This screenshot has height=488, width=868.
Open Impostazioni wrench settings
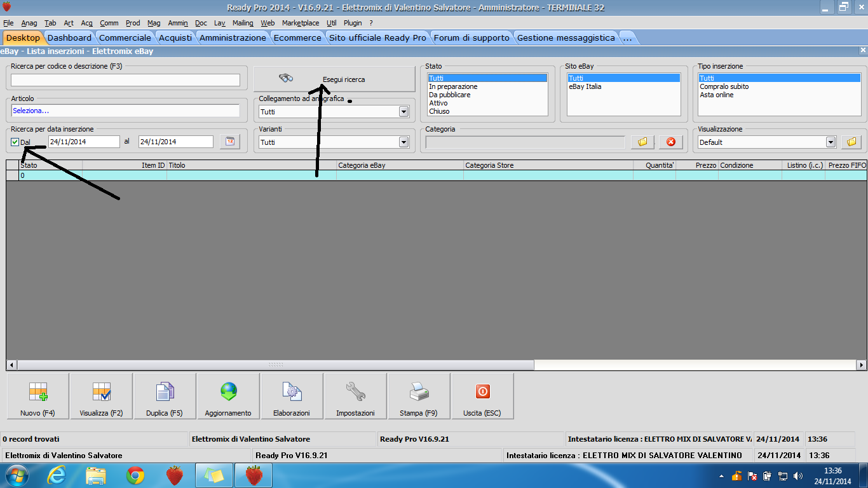[x=356, y=396]
